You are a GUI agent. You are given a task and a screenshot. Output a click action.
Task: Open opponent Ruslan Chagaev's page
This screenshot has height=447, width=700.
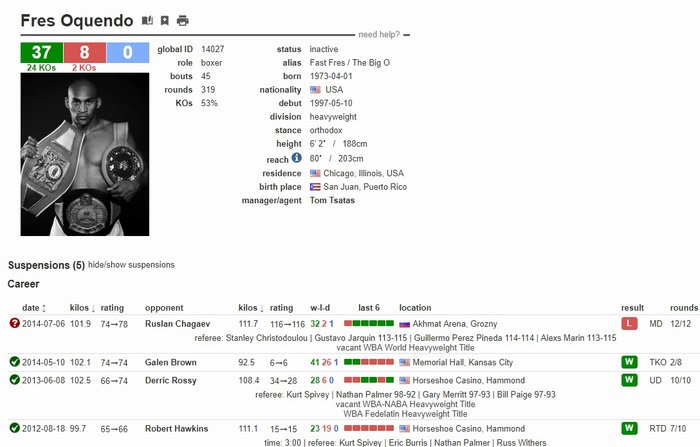177,324
